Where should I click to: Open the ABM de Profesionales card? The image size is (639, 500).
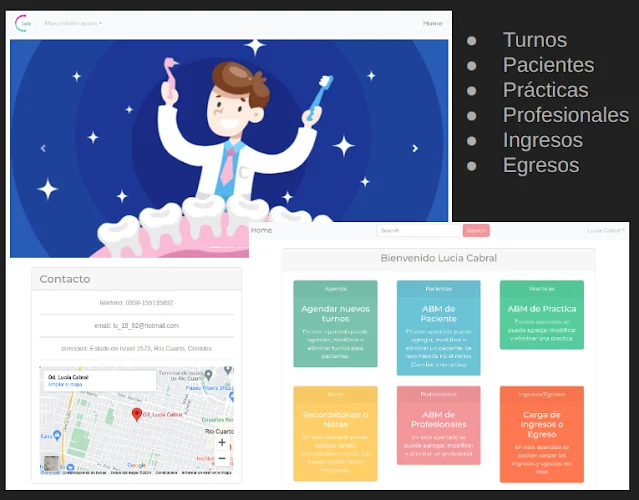click(438, 425)
